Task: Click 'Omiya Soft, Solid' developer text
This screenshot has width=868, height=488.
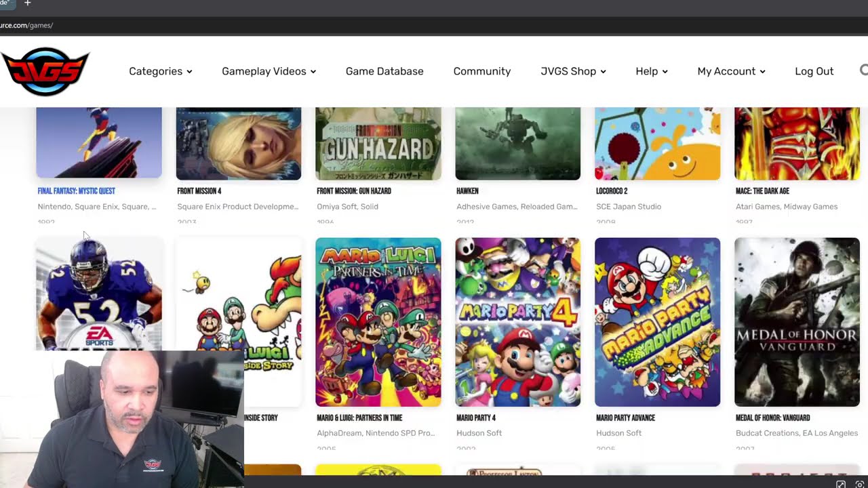Action: tap(347, 207)
